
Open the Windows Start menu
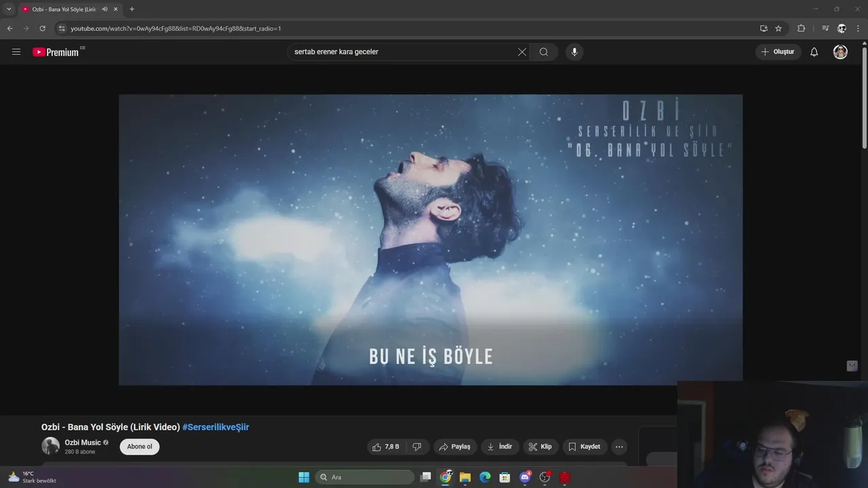[x=304, y=477]
